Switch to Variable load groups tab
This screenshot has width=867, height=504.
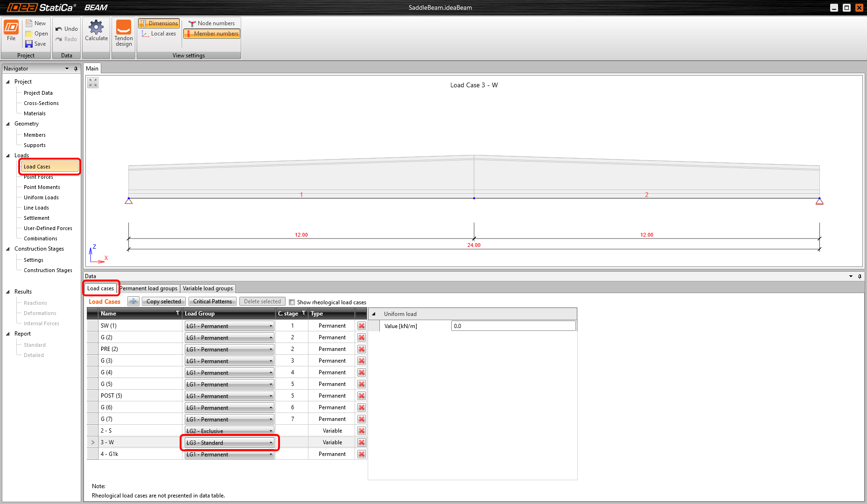(x=208, y=288)
